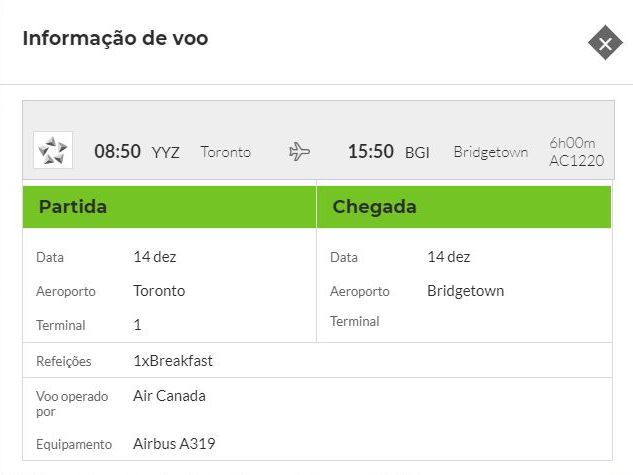This screenshot has width=633, height=475.
Task: Click the Bridgetown arrival airport value
Action: pyautogui.click(x=465, y=291)
